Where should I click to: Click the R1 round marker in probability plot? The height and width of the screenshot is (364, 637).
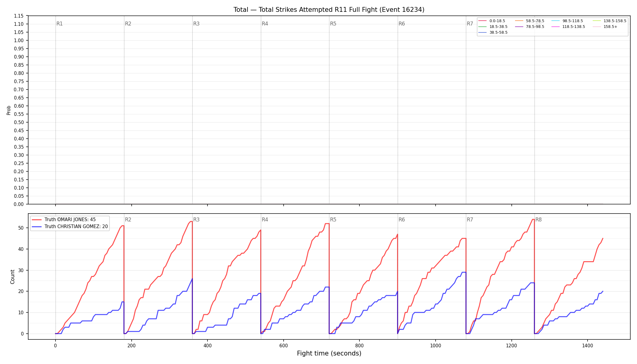[60, 24]
